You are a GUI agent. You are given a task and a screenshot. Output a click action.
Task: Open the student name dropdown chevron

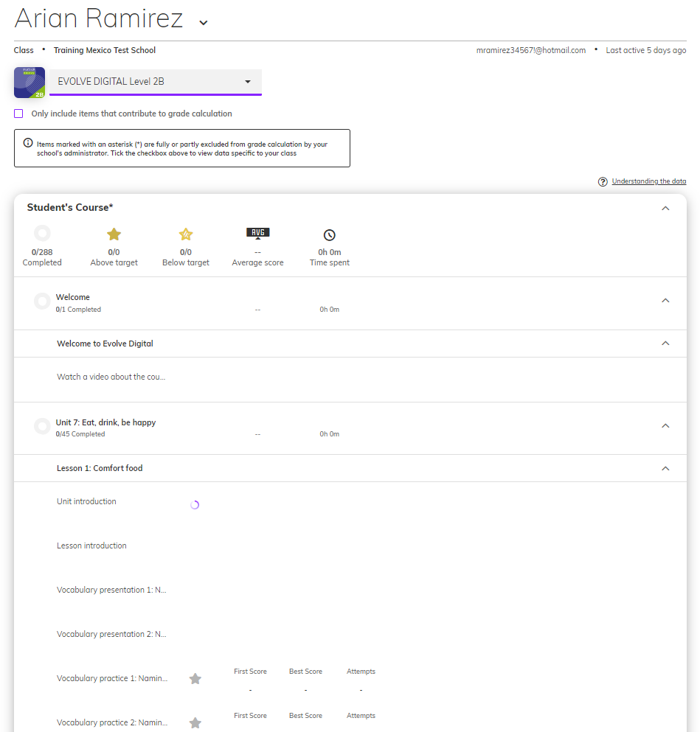click(x=203, y=22)
